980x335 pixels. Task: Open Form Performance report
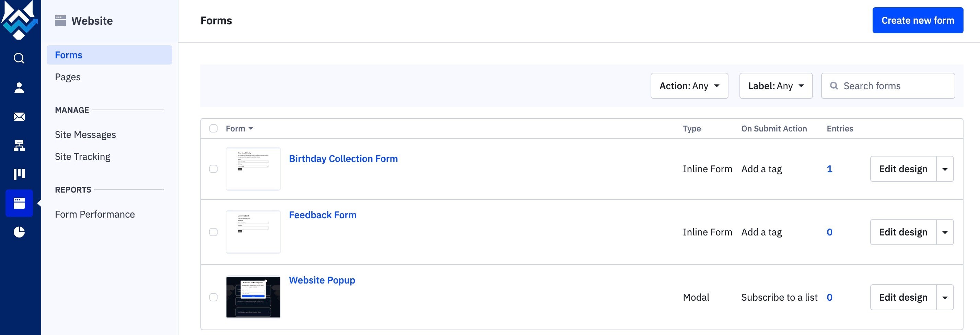point(95,214)
